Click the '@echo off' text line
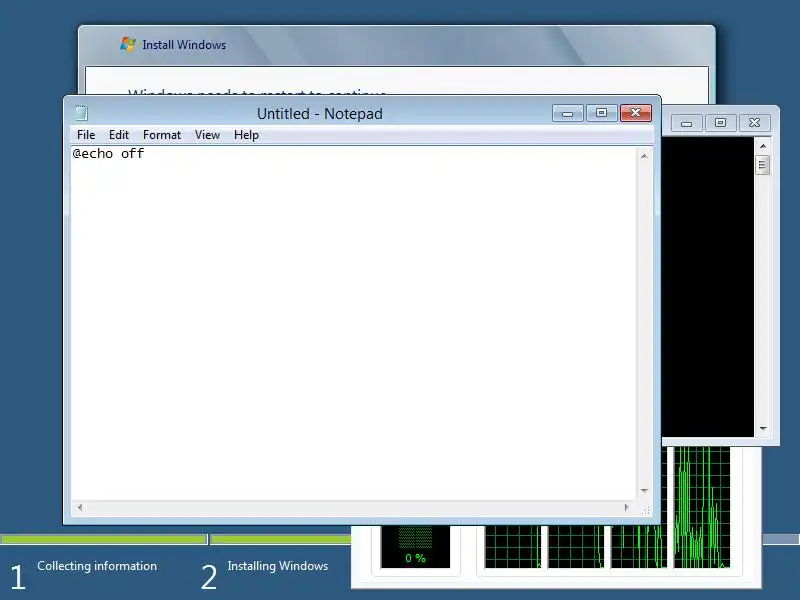 (108, 154)
